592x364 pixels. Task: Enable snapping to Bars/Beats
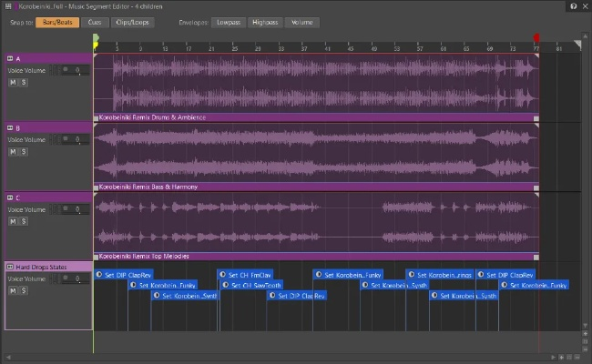(x=57, y=22)
